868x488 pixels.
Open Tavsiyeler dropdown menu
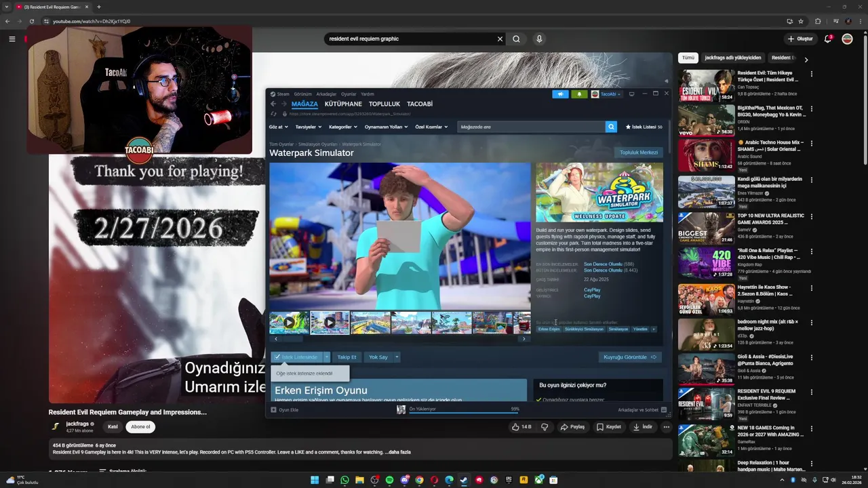[309, 127]
